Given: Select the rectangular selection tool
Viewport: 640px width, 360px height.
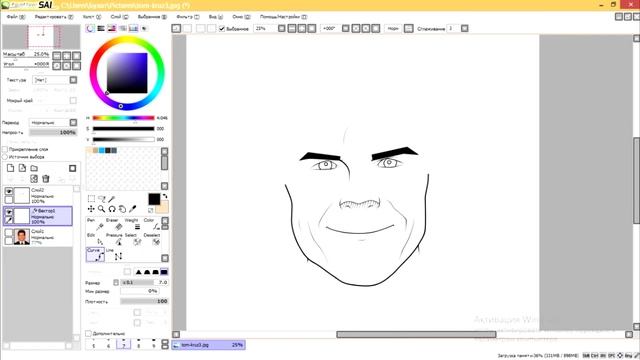Looking at the screenshot, I should (91, 199).
